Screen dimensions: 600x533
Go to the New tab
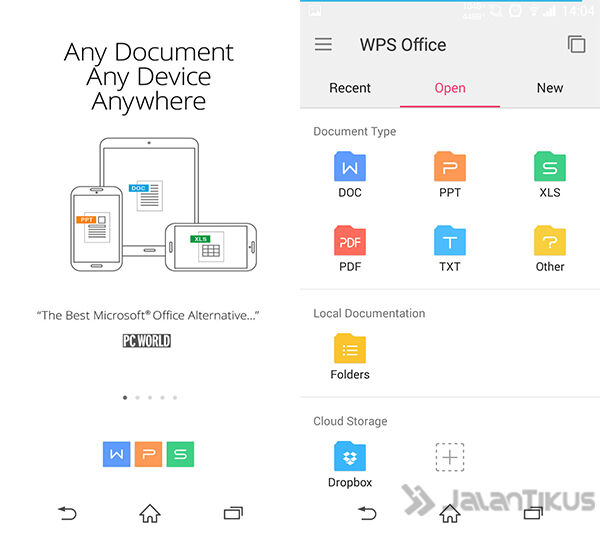[550, 88]
